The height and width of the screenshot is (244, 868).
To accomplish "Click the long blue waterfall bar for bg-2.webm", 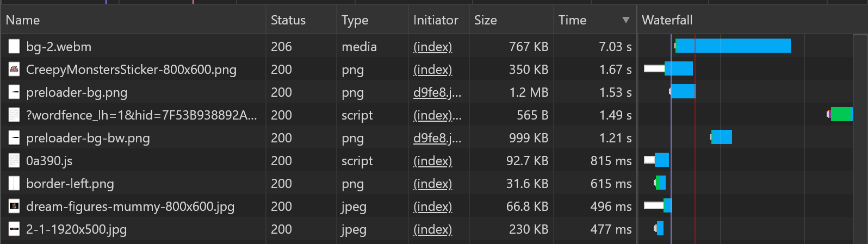I will click(733, 46).
